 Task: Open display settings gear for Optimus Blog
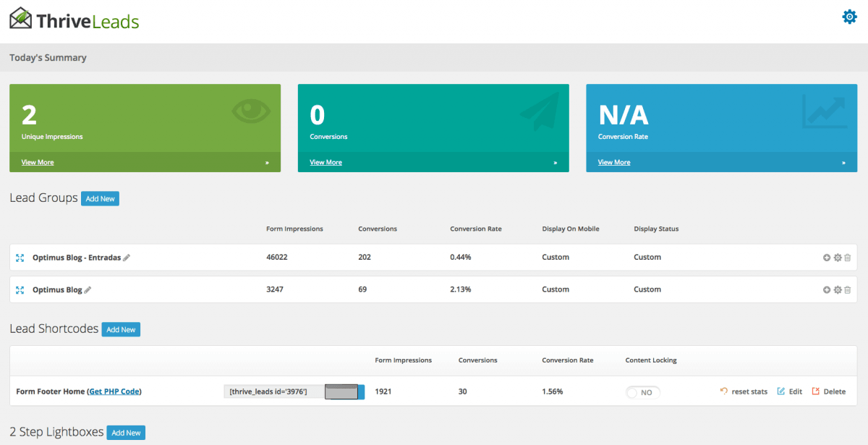click(838, 289)
